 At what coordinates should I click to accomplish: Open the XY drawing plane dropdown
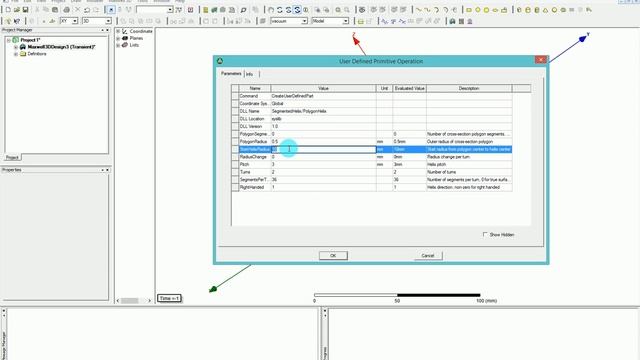[x=75, y=21]
